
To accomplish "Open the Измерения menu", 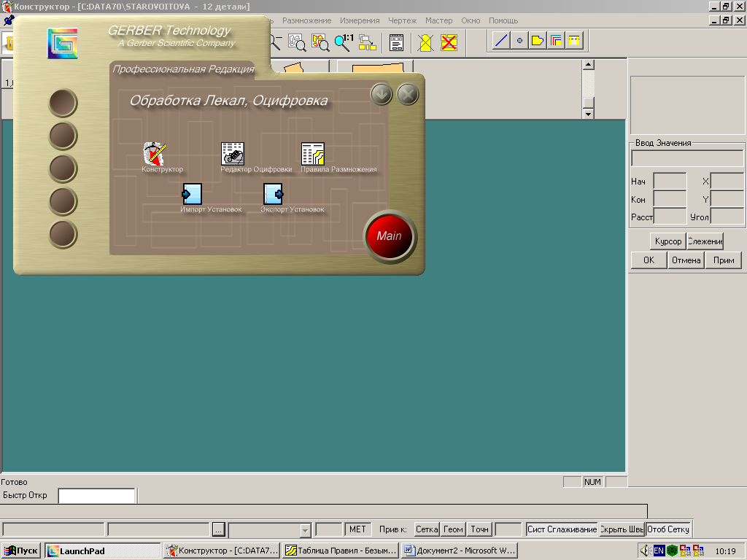I will tap(360, 20).
